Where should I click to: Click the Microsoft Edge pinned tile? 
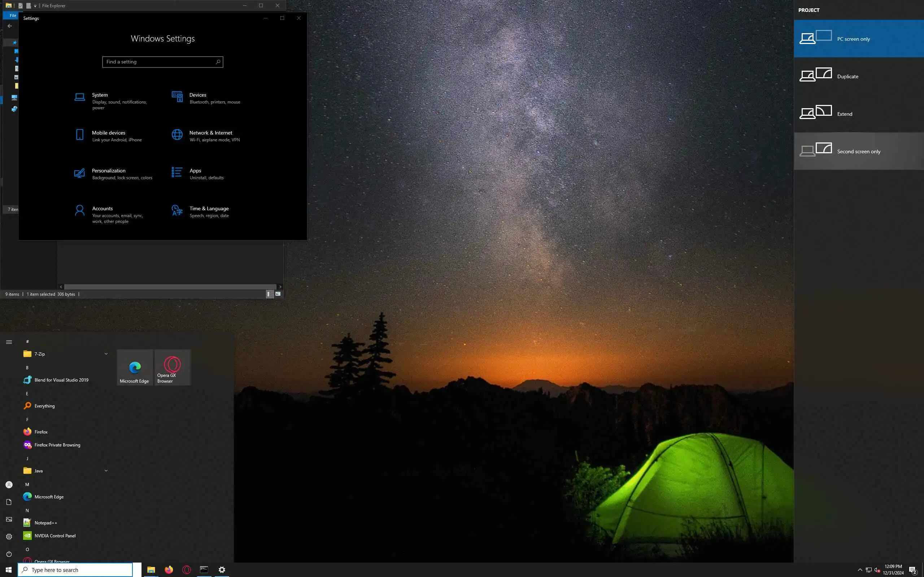pos(134,367)
